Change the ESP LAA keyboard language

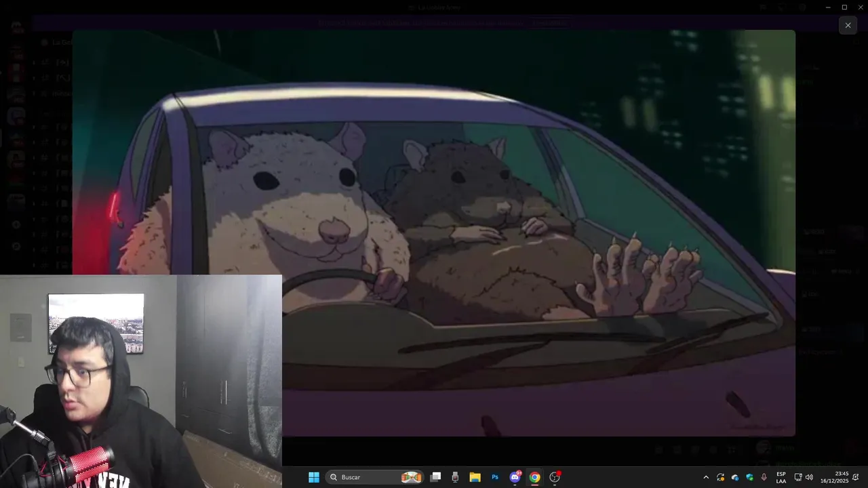coord(781,477)
